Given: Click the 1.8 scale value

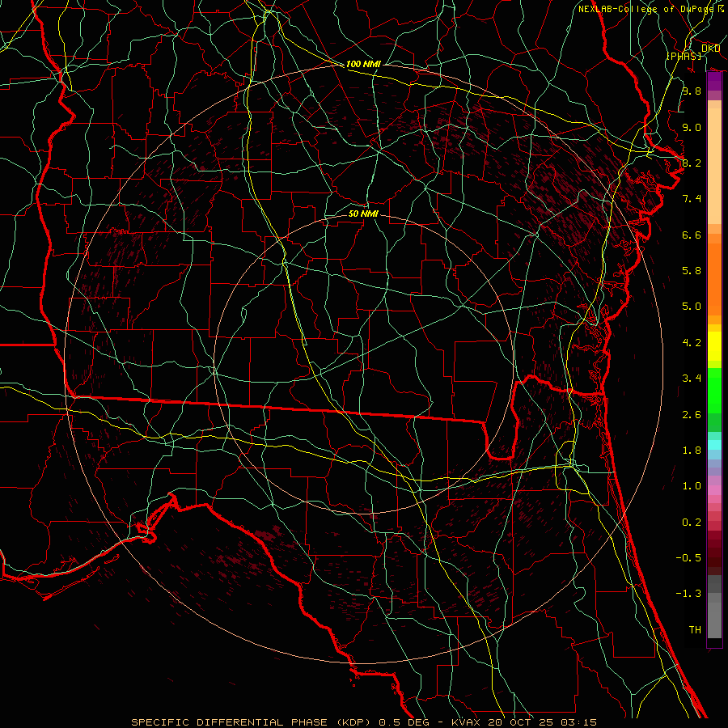Looking at the screenshot, I should (x=692, y=451).
